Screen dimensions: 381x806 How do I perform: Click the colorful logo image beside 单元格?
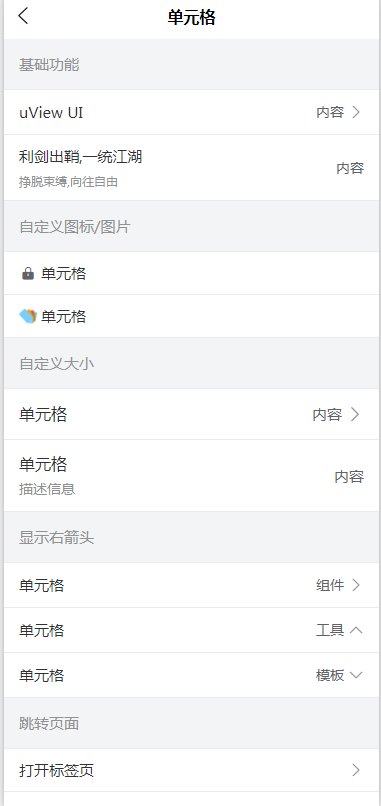28,316
